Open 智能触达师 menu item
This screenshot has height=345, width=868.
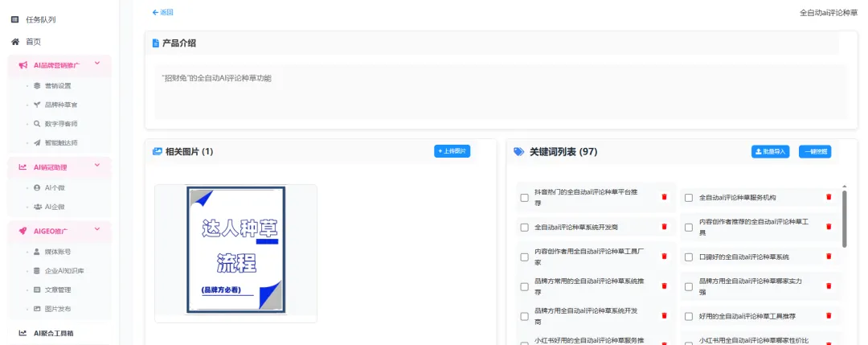point(59,143)
